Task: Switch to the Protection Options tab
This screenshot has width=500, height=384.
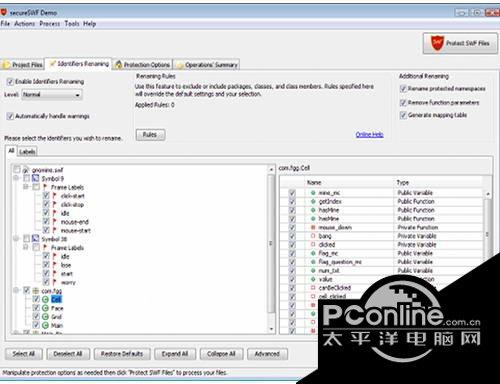Action: point(143,65)
